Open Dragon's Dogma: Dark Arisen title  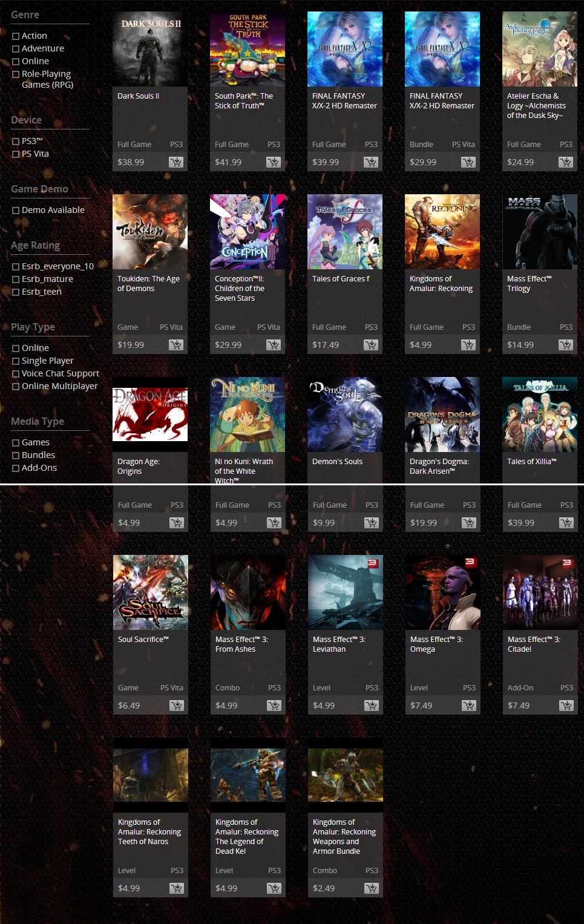[439, 466]
